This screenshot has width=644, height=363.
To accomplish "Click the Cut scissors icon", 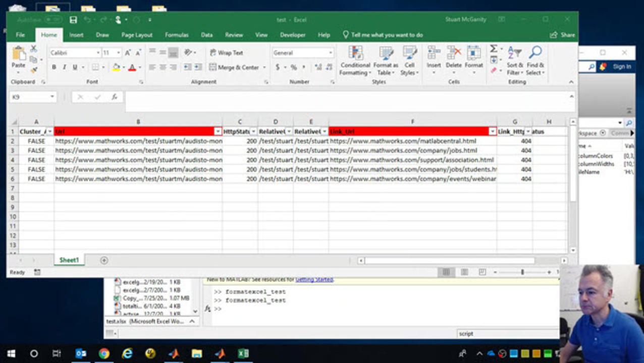I will pyautogui.click(x=34, y=49).
